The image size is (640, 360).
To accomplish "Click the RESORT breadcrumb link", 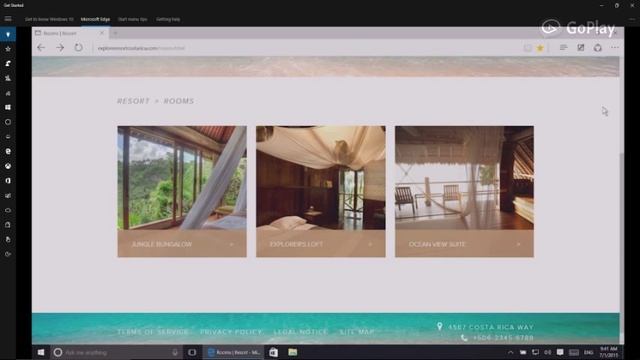I will [133, 101].
